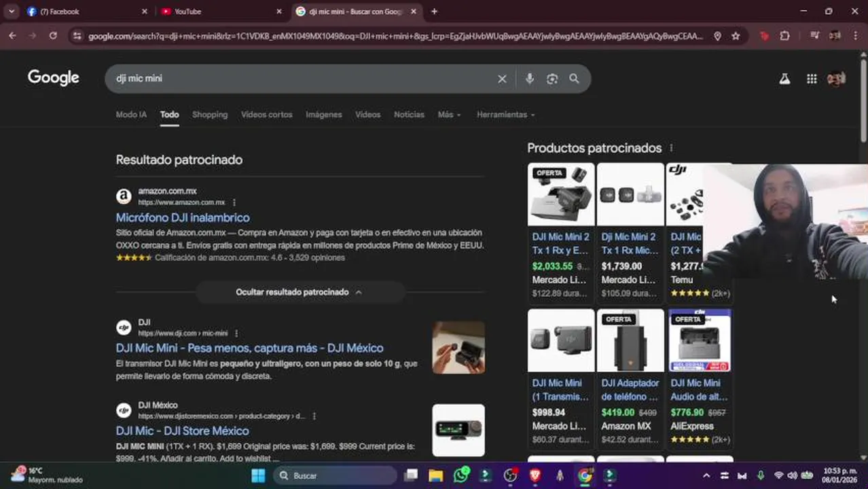Open the Extensions puzzle-piece menu
The image size is (868, 489).
(x=784, y=36)
